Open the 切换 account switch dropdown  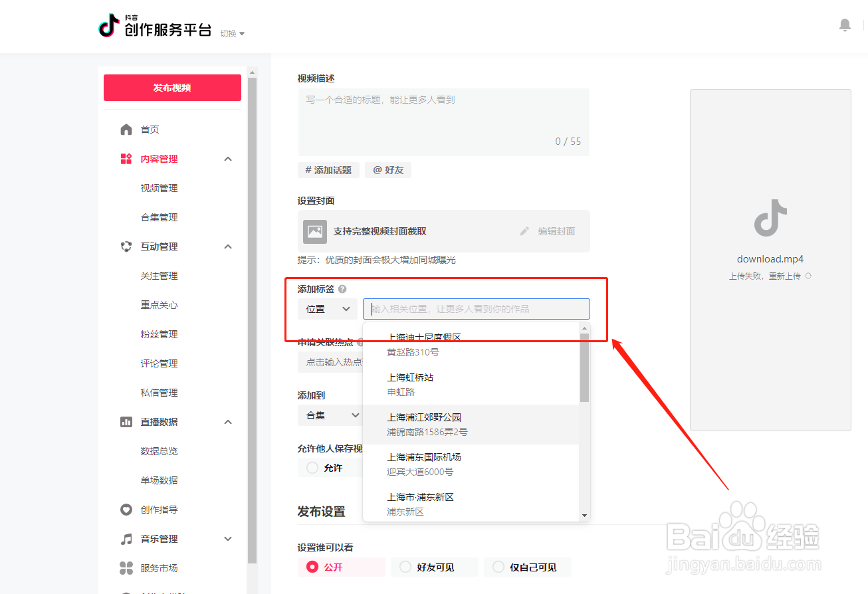click(233, 33)
